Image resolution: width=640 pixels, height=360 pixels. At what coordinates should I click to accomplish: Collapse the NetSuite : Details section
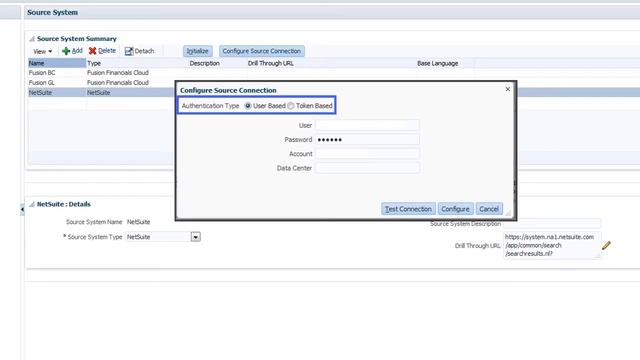click(32, 204)
